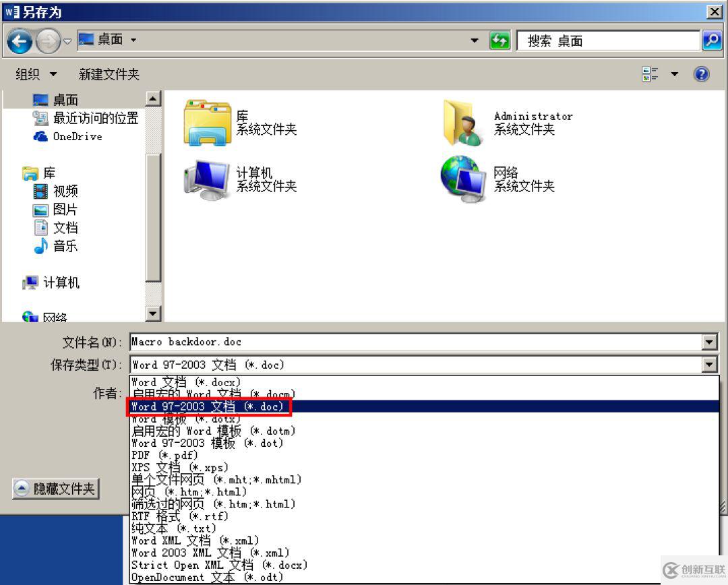
Task: Select the Administrator folder icon
Action: point(464,123)
